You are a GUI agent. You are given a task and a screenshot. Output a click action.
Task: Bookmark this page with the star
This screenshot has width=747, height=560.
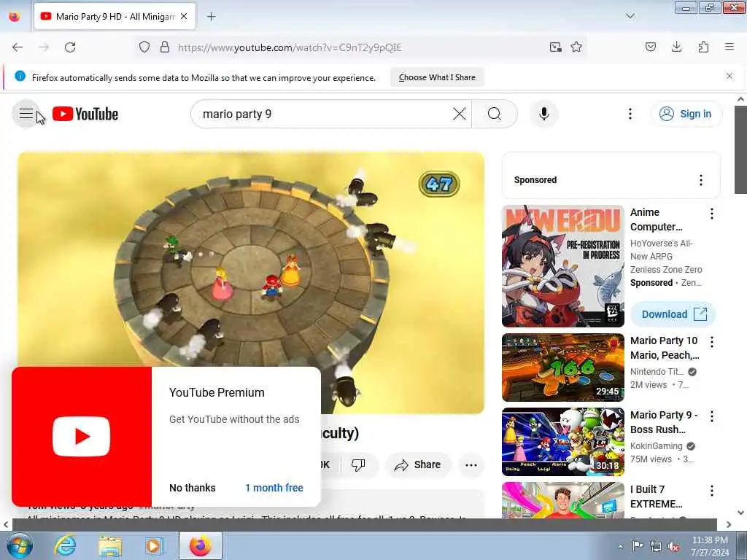[576, 47]
